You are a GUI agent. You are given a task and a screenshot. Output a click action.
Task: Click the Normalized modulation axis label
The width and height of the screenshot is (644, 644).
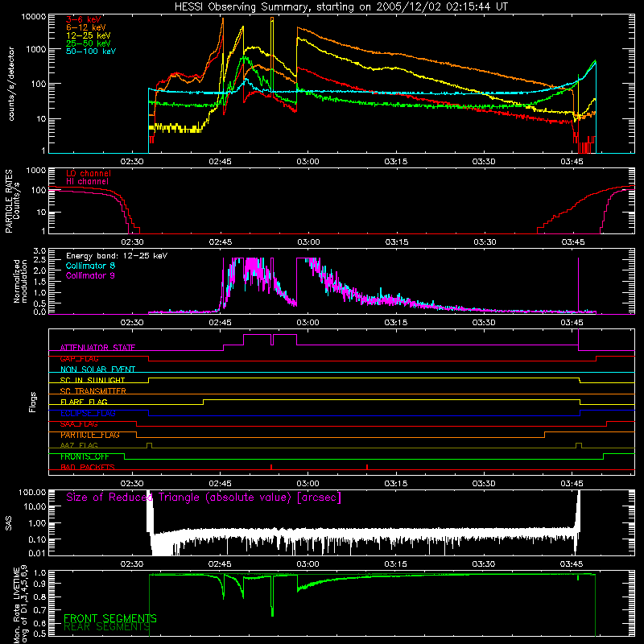pos(20,281)
